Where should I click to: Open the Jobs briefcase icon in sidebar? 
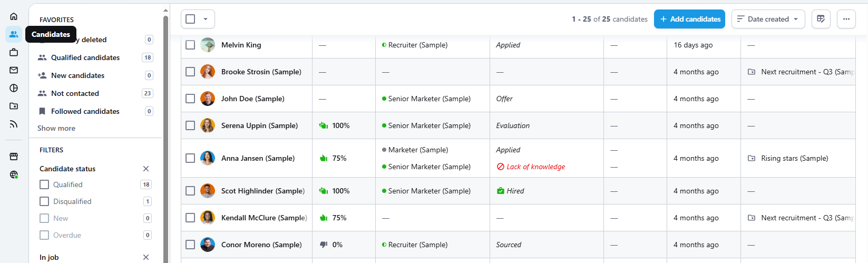(14, 52)
